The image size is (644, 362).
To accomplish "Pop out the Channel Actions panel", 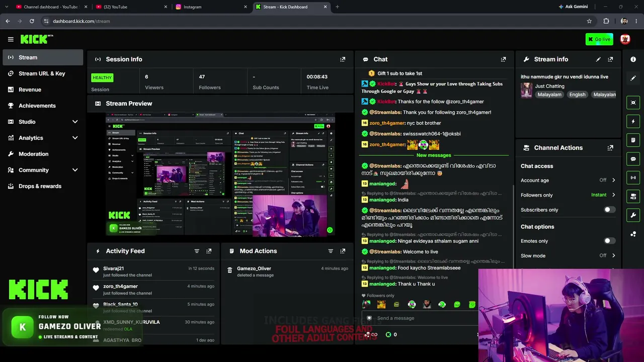I will (610, 148).
